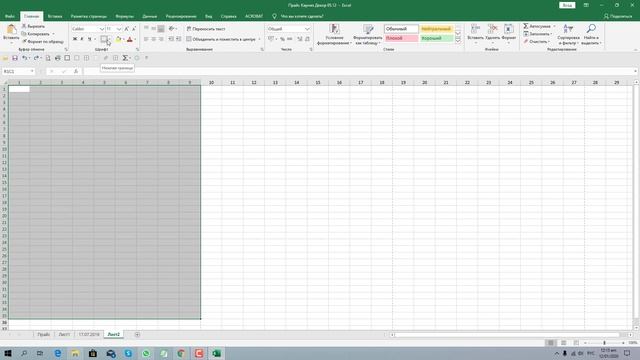Apply the pink Плохой cell style
This screenshot has height=360, width=640.
click(401, 38)
